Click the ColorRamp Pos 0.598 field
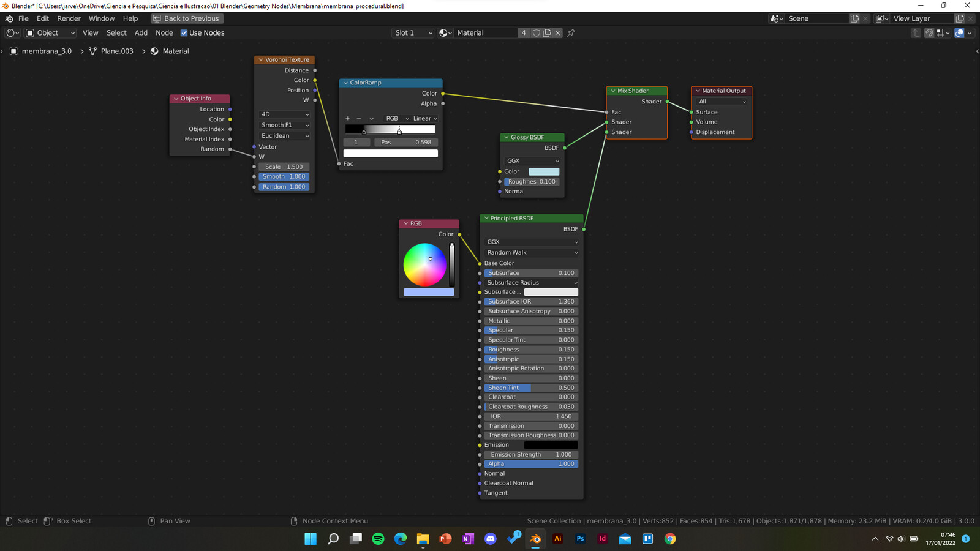 tap(406, 143)
